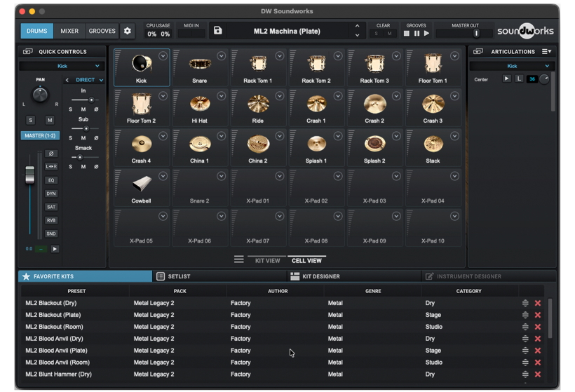Remove ML2 Blood Anvil (Room) from favorites
The width and height of the screenshot is (575, 392).
pyautogui.click(x=538, y=363)
